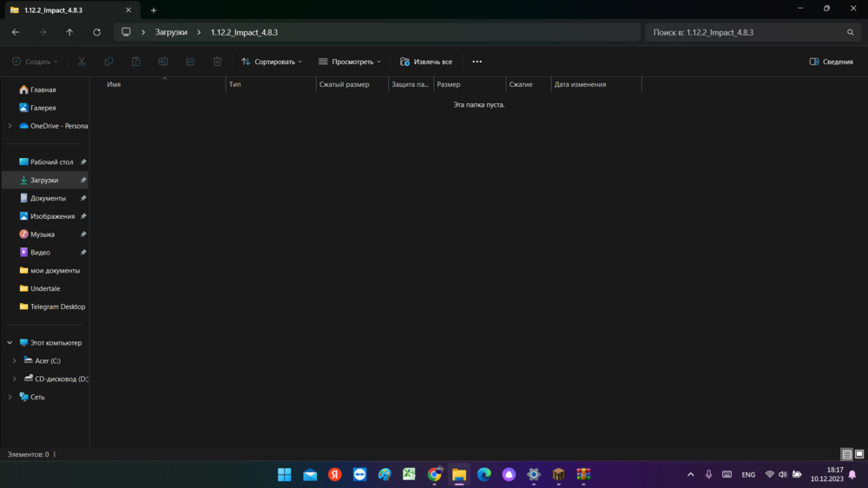The width and height of the screenshot is (868, 488).
Task: Switch input language ENG in tray
Action: [x=748, y=475]
